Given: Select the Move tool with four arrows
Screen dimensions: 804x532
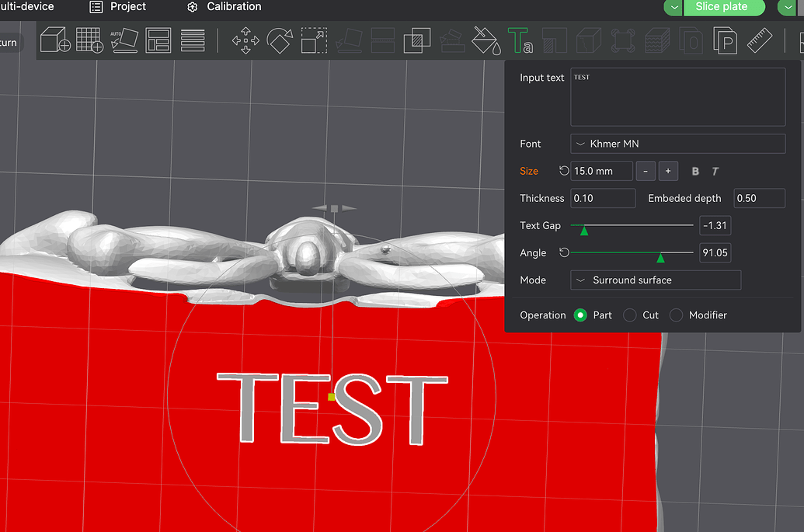Looking at the screenshot, I should coord(245,40).
